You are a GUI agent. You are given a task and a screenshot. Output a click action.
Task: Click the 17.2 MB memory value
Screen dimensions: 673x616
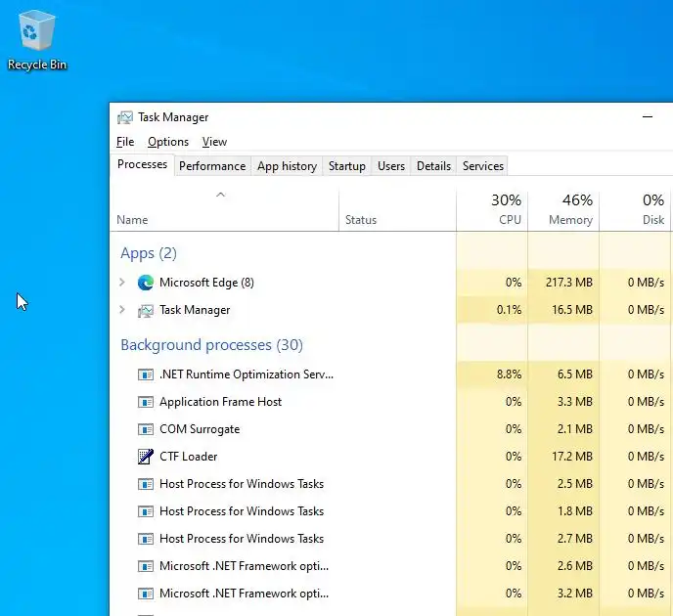click(572, 457)
